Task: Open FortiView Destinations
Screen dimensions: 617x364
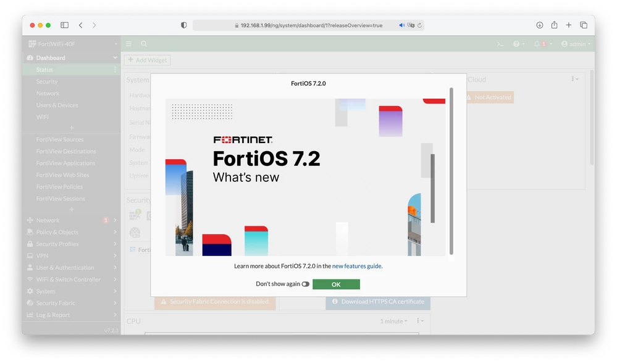Action: 66,151
